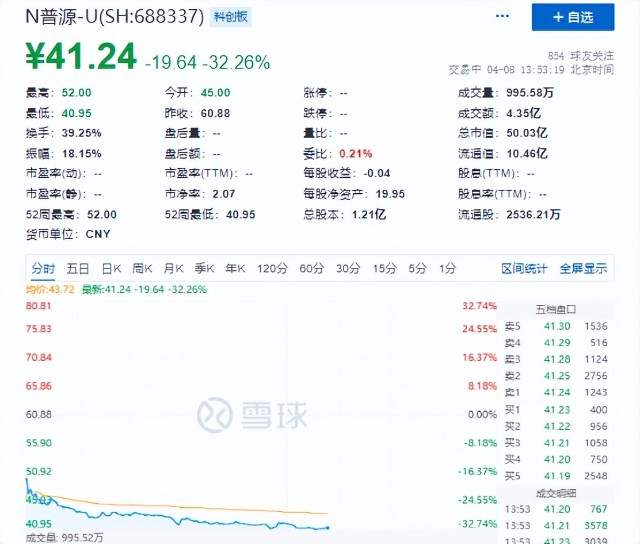The height and width of the screenshot is (544, 640).
Task: Click the 总市值 value 50.03亿
Action: point(527,133)
